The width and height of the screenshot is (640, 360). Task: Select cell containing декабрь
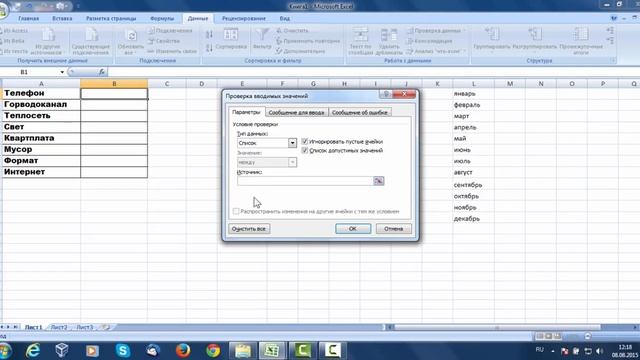(x=473, y=219)
